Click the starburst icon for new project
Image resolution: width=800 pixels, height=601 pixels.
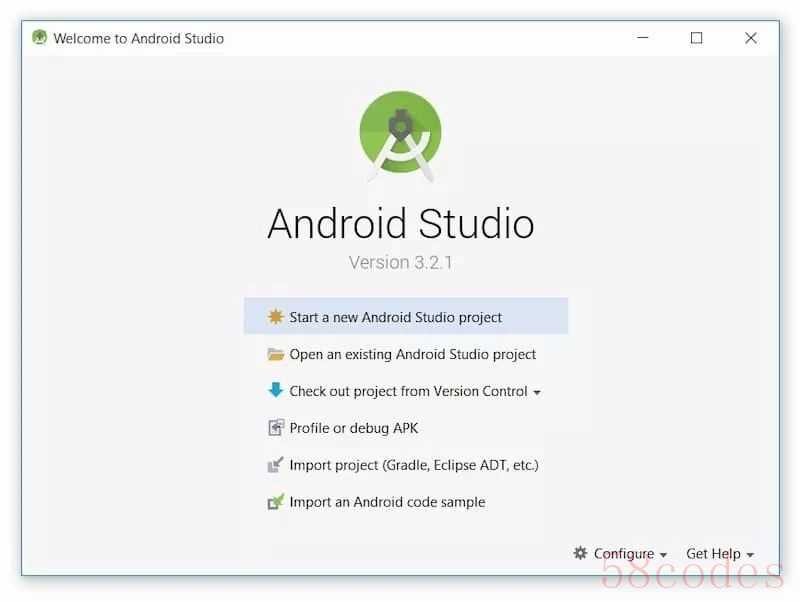(x=276, y=317)
